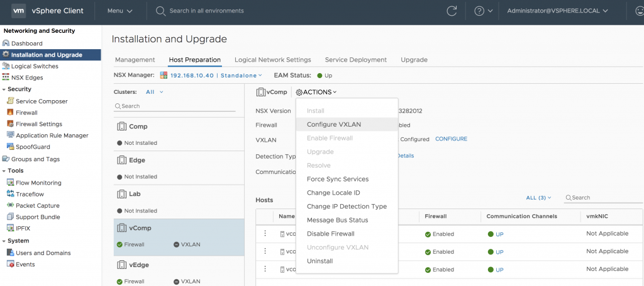Open the NSX Manager 192.168.10.40 dropdown
The image size is (644, 286).
pos(216,76)
